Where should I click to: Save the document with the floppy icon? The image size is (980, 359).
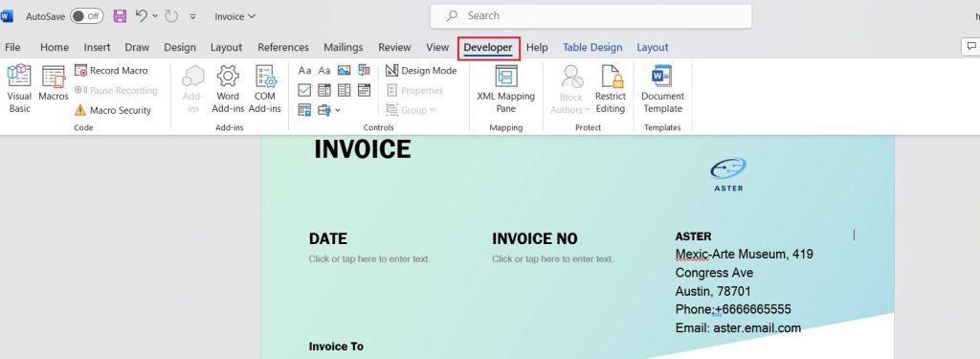click(120, 16)
